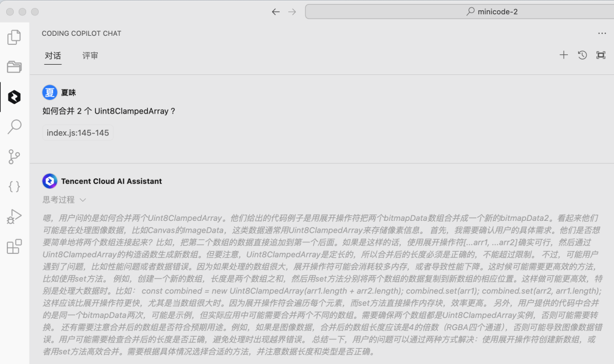Open the chat panel more actions menu
The width and height of the screenshot is (614, 364).
click(602, 34)
